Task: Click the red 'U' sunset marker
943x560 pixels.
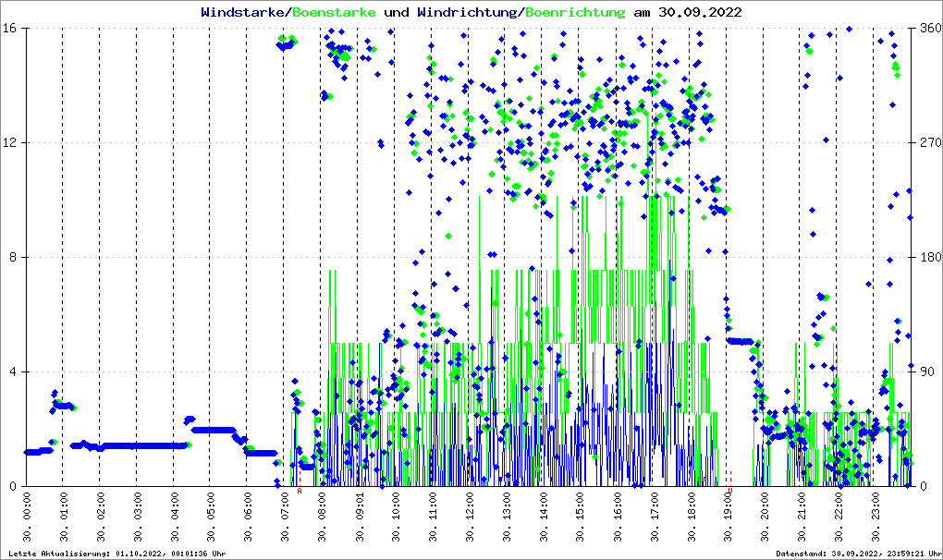Action: tap(730, 491)
